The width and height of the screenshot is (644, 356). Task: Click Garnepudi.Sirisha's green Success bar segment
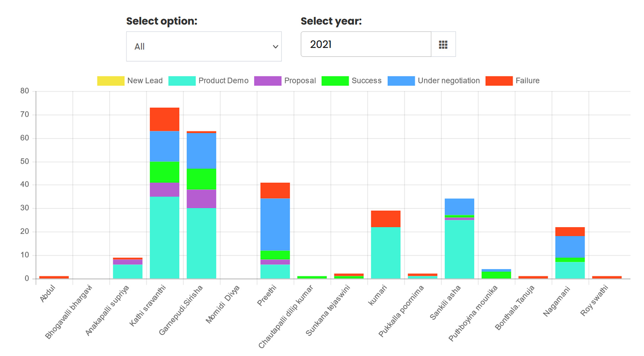pyautogui.click(x=201, y=179)
